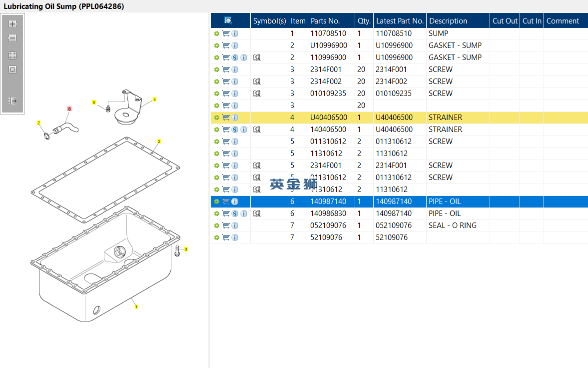Fit the diagram to the window

click(x=12, y=69)
